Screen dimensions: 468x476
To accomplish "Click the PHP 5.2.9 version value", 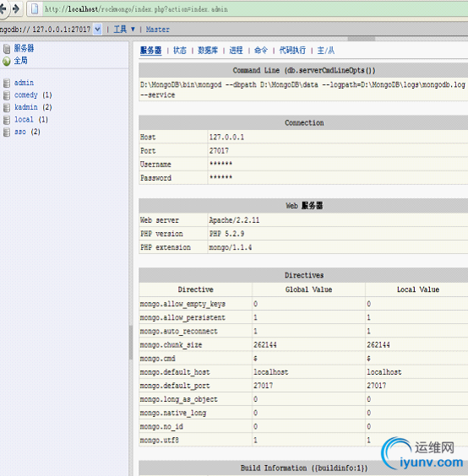I will [226, 234].
